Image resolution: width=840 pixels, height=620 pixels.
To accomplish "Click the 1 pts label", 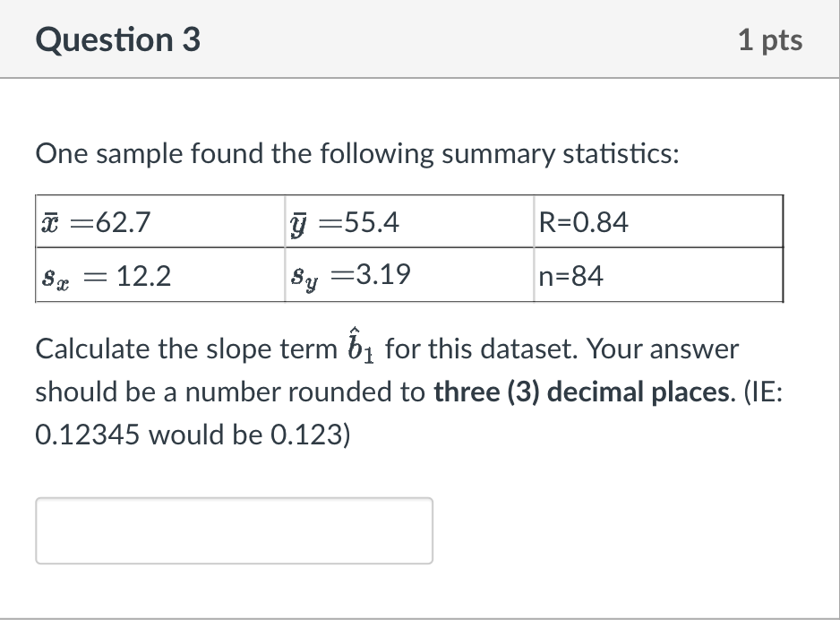I will (x=772, y=39).
